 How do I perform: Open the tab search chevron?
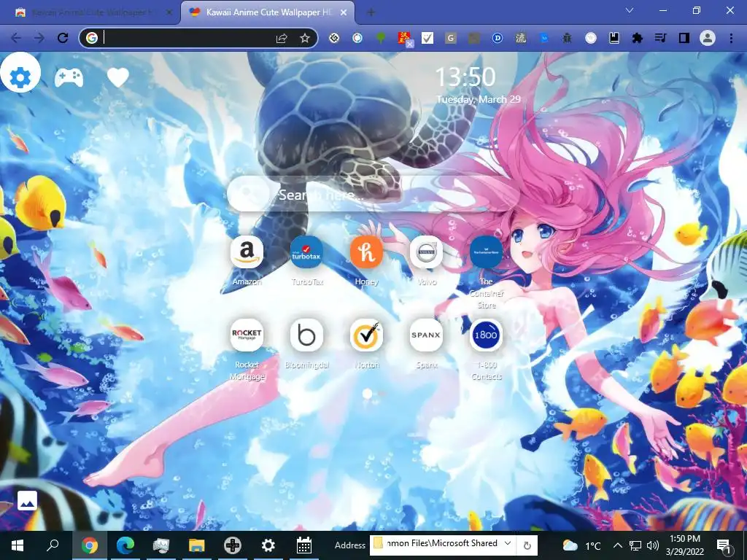point(630,10)
